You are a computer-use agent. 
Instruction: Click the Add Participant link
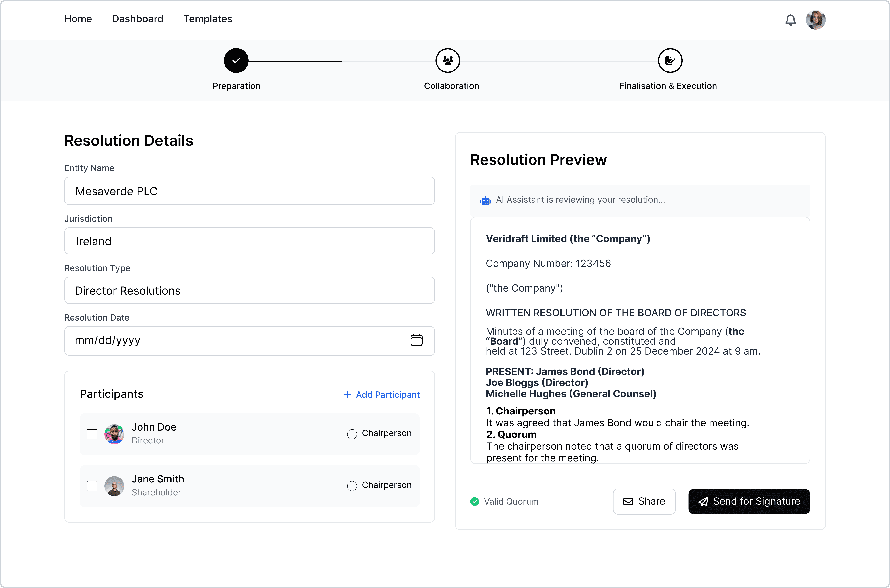[382, 395]
